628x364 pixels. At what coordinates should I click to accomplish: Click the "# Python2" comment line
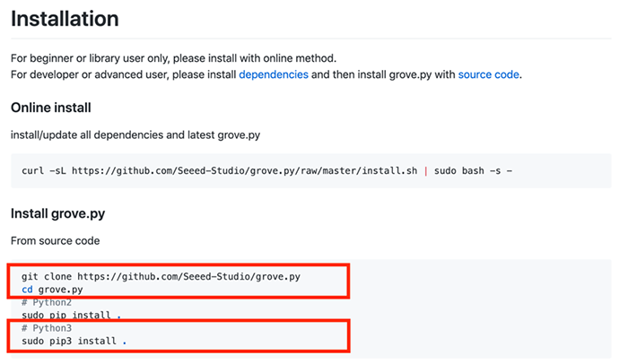pos(47,303)
